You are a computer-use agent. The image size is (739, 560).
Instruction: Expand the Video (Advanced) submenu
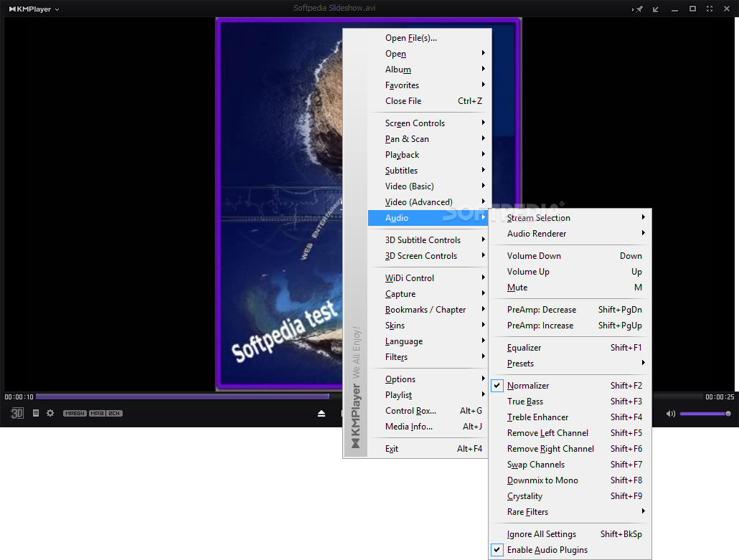428,202
